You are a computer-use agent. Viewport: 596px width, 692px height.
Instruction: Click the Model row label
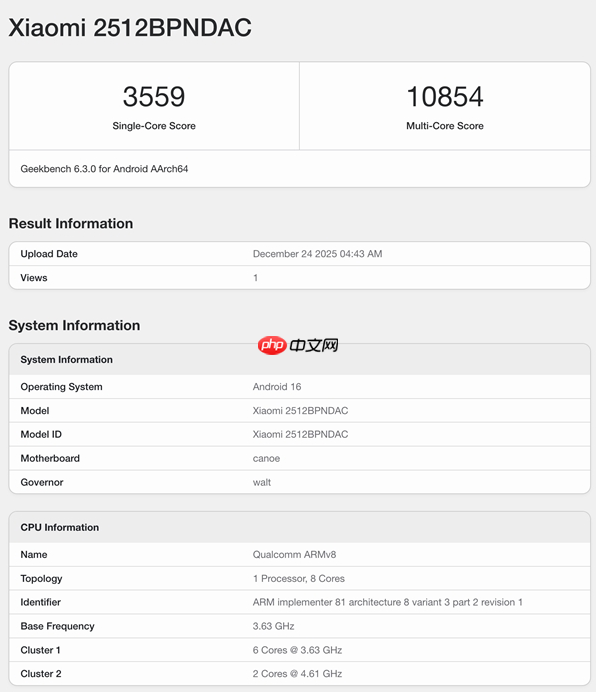pyautogui.click(x=35, y=410)
